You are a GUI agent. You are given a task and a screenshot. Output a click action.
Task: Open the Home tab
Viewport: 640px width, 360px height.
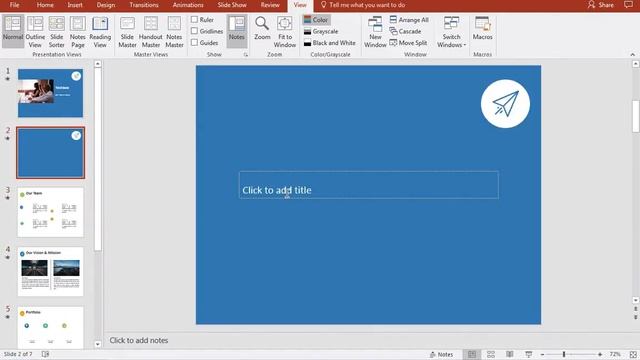coord(45,5)
